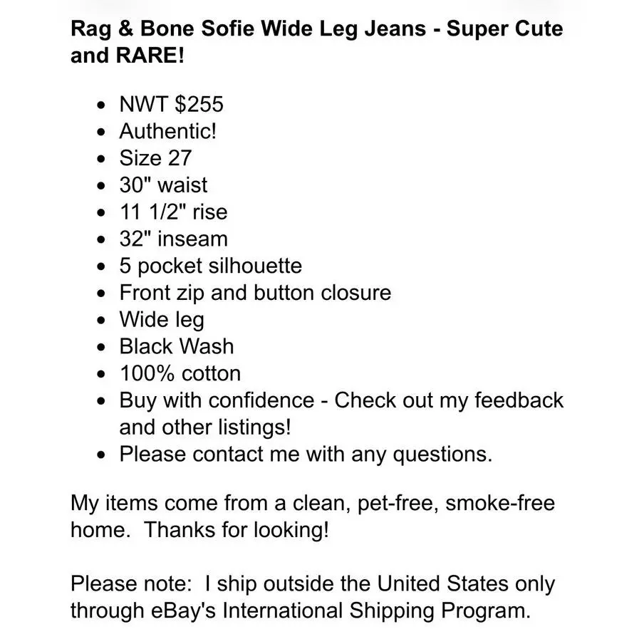The height and width of the screenshot is (644, 644).
Task: Click the Thanks for looking! text
Action: click(237, 530)
